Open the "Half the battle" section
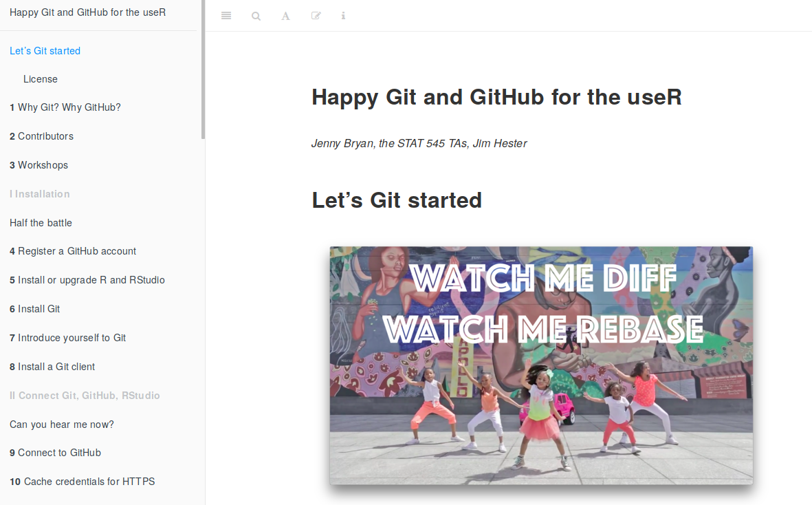812x505 pixels. click(x=41, y=222)
